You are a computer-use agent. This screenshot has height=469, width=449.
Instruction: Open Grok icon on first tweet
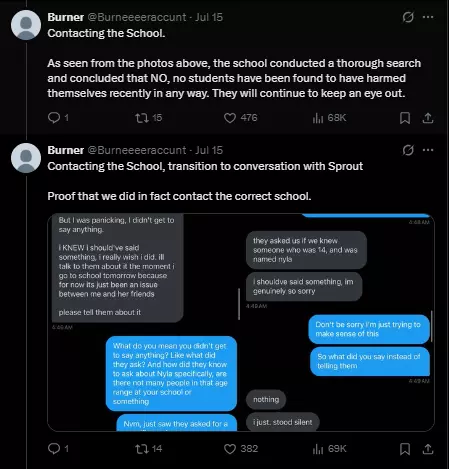tap(408, 17)
